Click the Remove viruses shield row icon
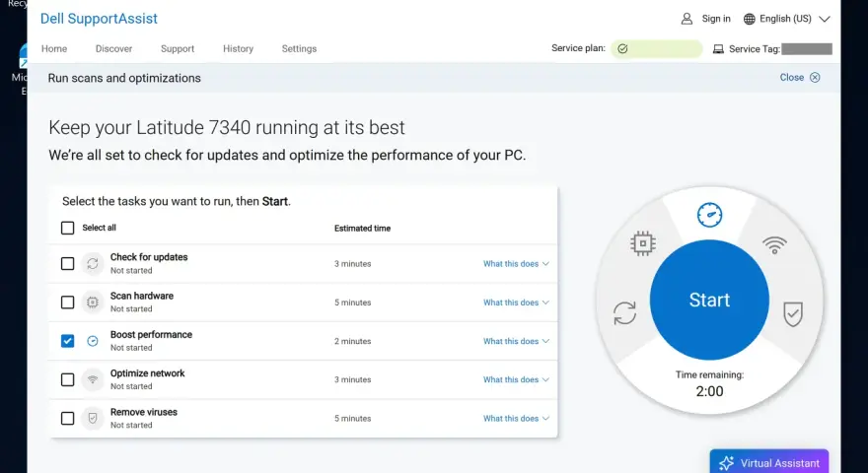868x473 pixels. pos(93,419)
